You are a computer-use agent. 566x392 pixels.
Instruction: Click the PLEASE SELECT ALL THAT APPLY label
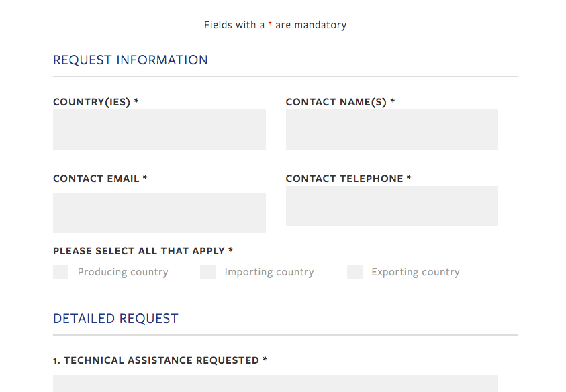(142, 250)
